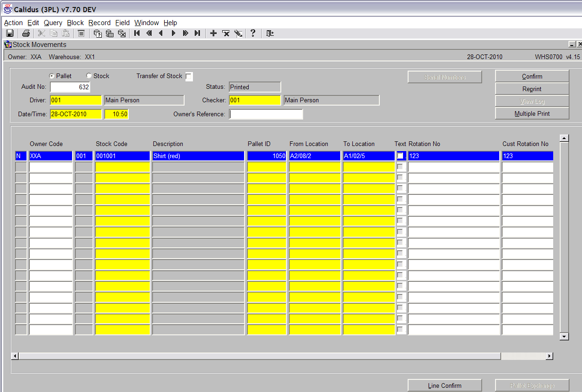This screenshot has height=392, width=582.
Task: Click To Location cell A1/02/5
Action: pyautogui.click(x=369, y=156)
